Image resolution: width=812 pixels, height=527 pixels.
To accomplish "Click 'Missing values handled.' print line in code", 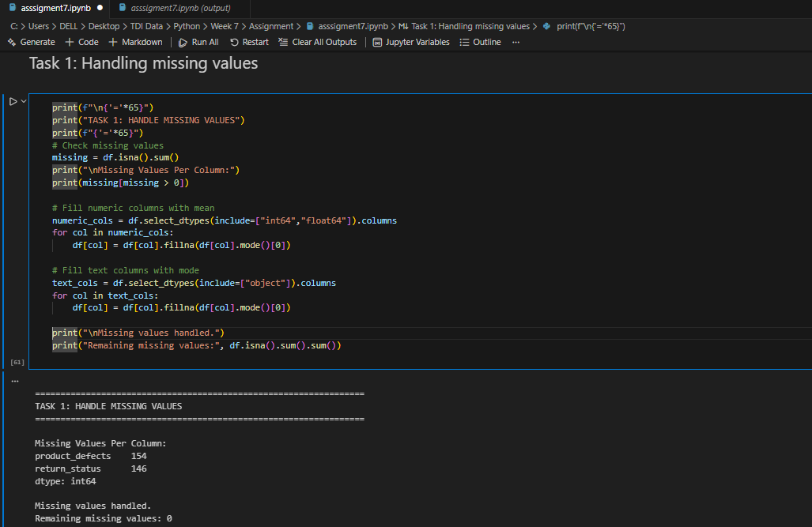I will 138,333.
